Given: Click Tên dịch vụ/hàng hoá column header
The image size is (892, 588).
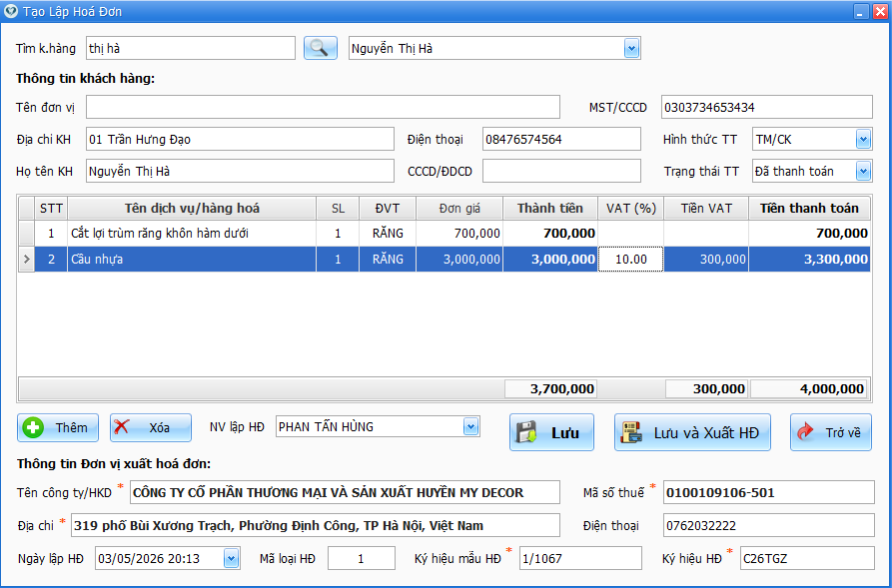Looking at the screenshot, I should click(x=192, y=208).
